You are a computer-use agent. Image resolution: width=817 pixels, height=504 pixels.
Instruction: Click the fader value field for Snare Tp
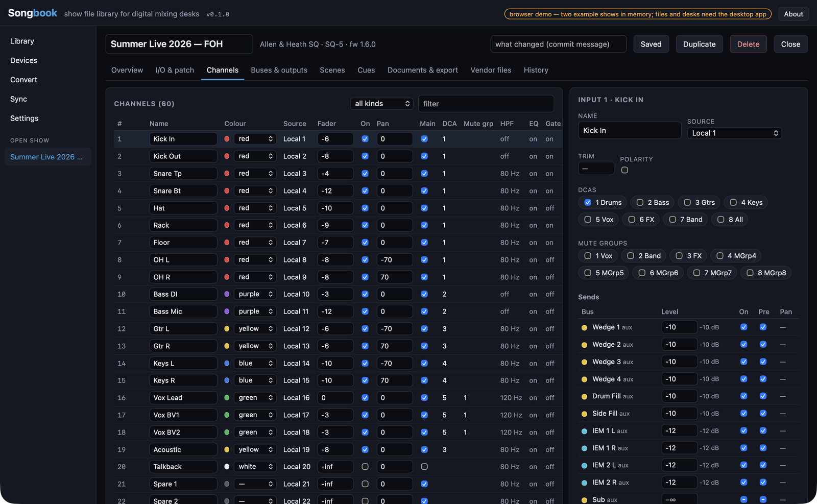click(335, 174)
